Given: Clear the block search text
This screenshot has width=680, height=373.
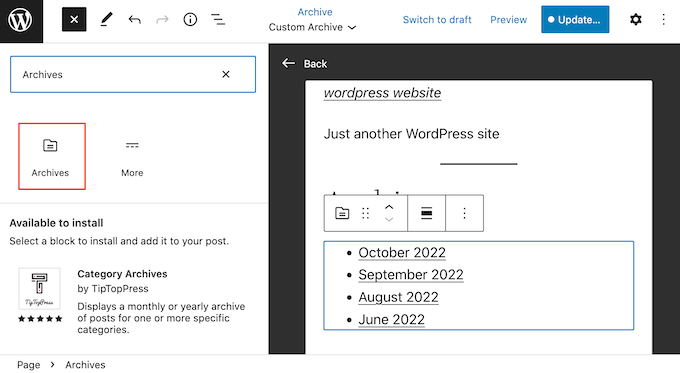Looking at the screenshot, I should (226, 74).
